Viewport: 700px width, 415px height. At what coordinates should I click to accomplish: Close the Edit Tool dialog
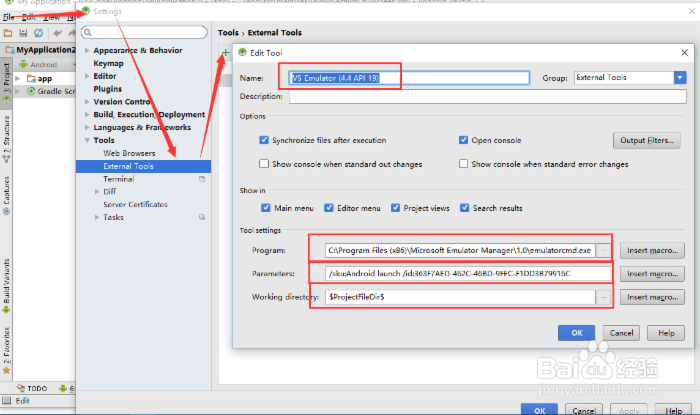click(x=684, y=53)
